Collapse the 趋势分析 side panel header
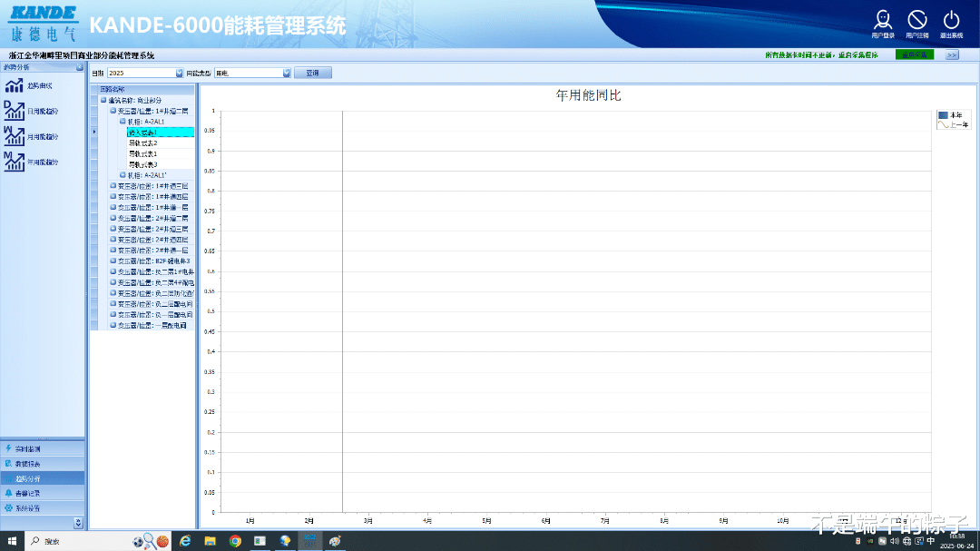The width and height of the screenshot is (980, 551). 79,67
